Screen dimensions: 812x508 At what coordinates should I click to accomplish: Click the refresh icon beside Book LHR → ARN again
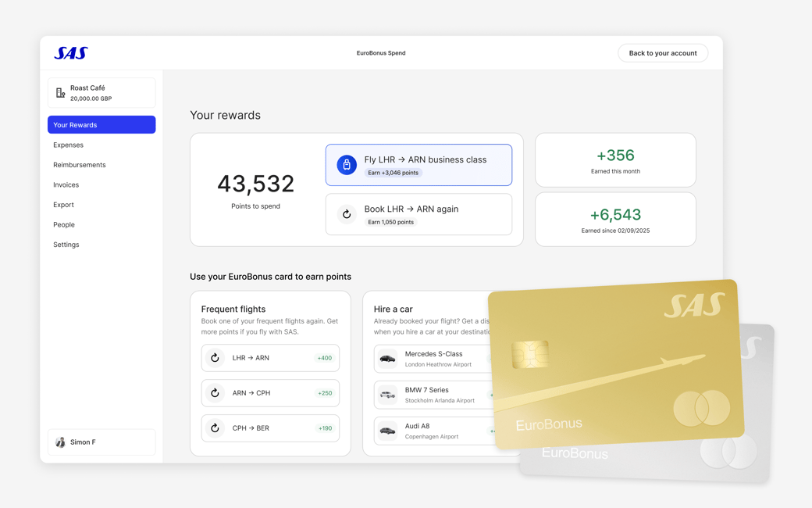tap(347, 214)
